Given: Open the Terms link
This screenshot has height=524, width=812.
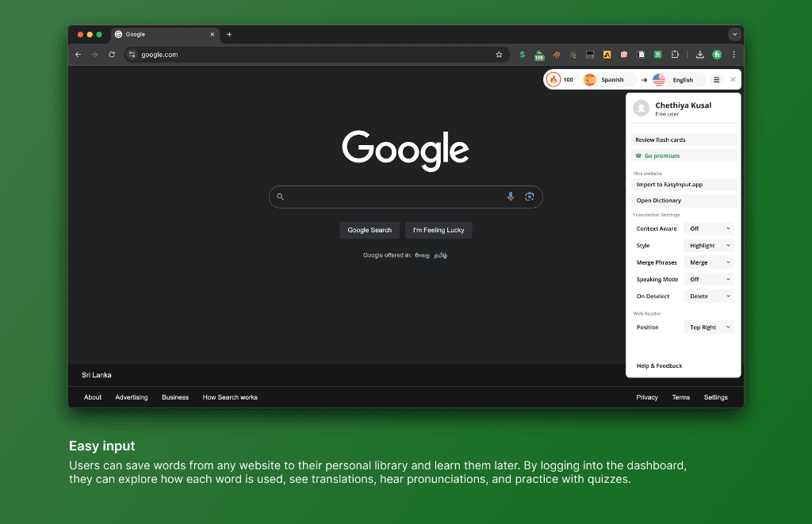Looking at the screenshot, I should [681, 397].
